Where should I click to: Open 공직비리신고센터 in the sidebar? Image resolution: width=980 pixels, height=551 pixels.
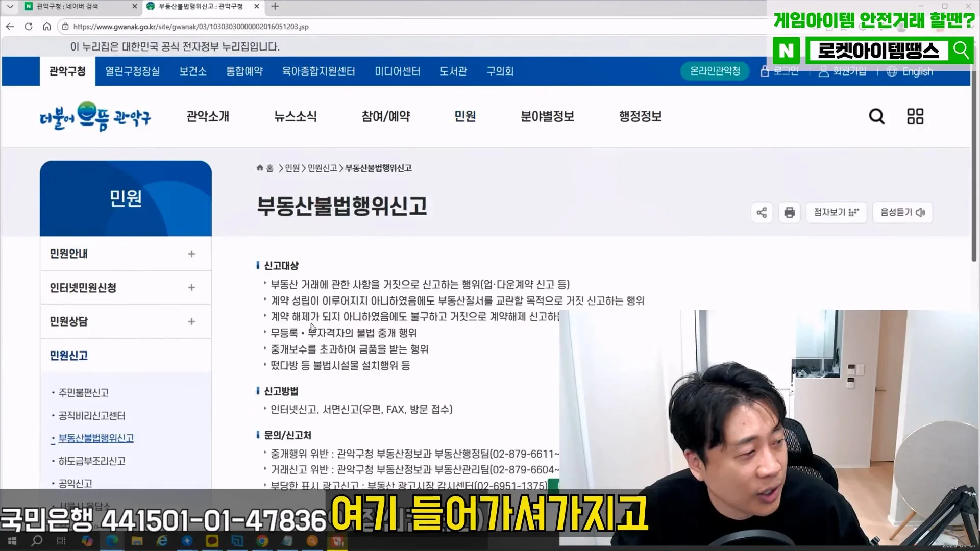point(92,416)
